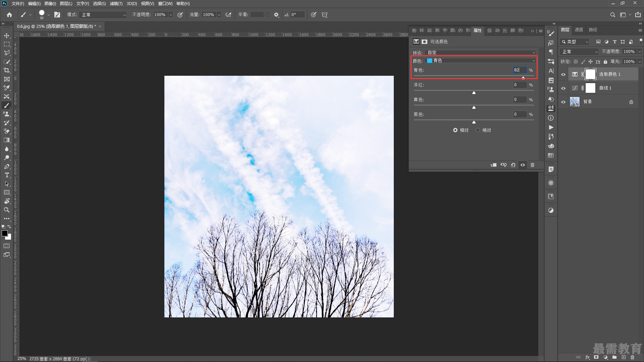
Task: Open the Opacity dropdown arrow in options bar
Action: coord(171,15)
